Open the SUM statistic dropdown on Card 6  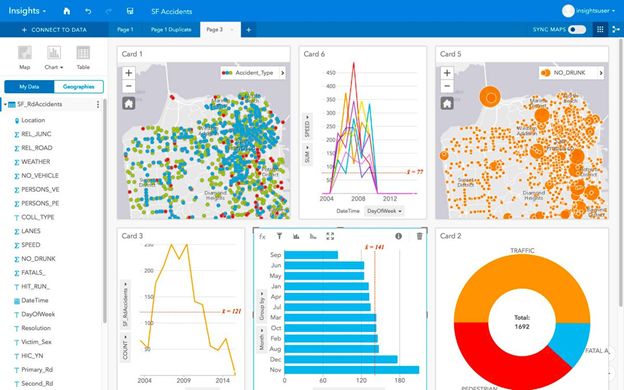(x=307, y=154)
